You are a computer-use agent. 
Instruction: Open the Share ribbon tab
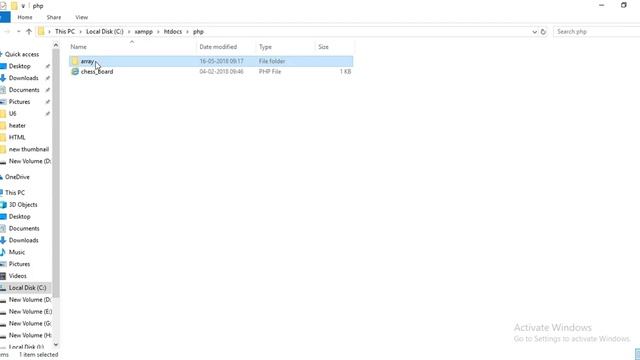(54, 17)
